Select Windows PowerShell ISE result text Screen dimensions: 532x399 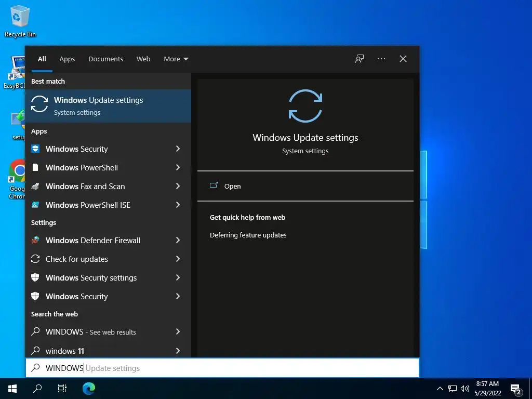88,205
